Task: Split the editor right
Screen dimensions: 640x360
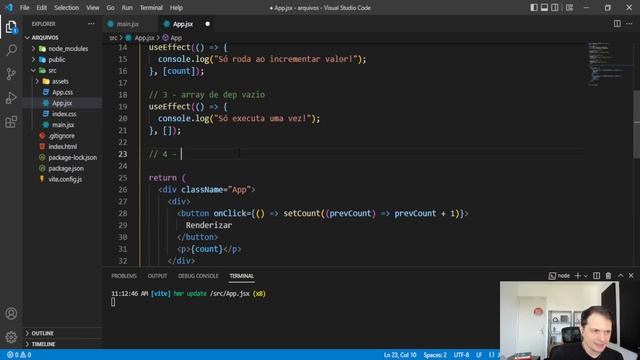Action: [x=617, y=24]
